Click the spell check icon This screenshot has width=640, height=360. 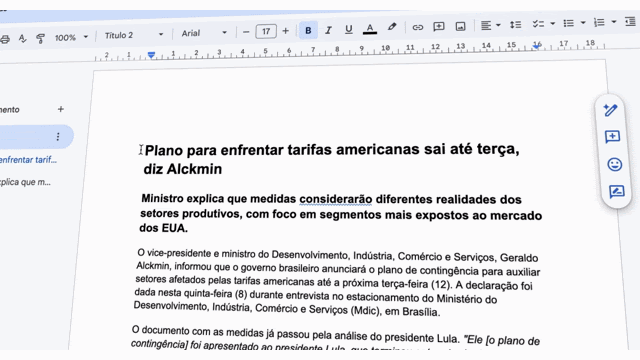[x=22, y=39]
